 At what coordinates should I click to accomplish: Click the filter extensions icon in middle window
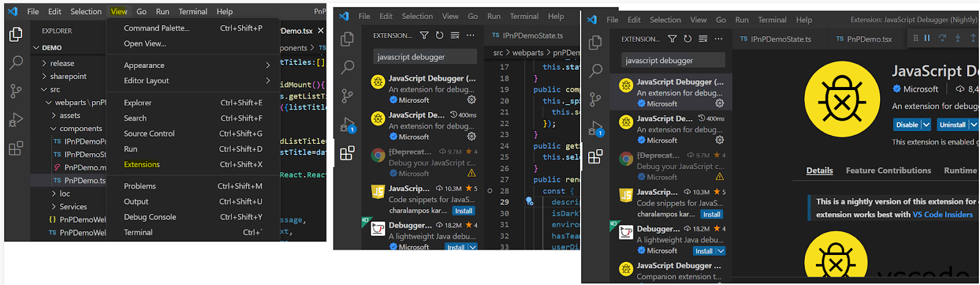point(424,36)
